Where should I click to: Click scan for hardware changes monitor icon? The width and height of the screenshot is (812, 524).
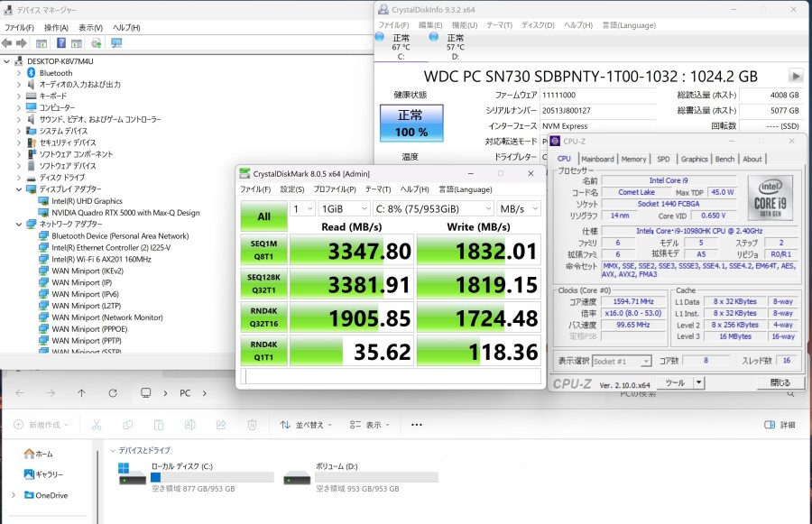(x=116, y=43)
